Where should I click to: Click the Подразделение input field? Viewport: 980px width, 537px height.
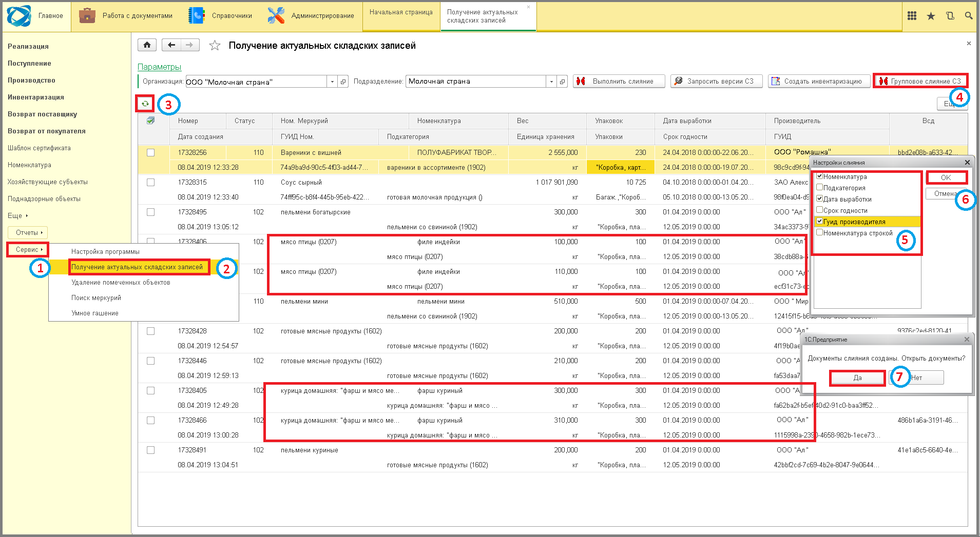(x=476, y=82)
